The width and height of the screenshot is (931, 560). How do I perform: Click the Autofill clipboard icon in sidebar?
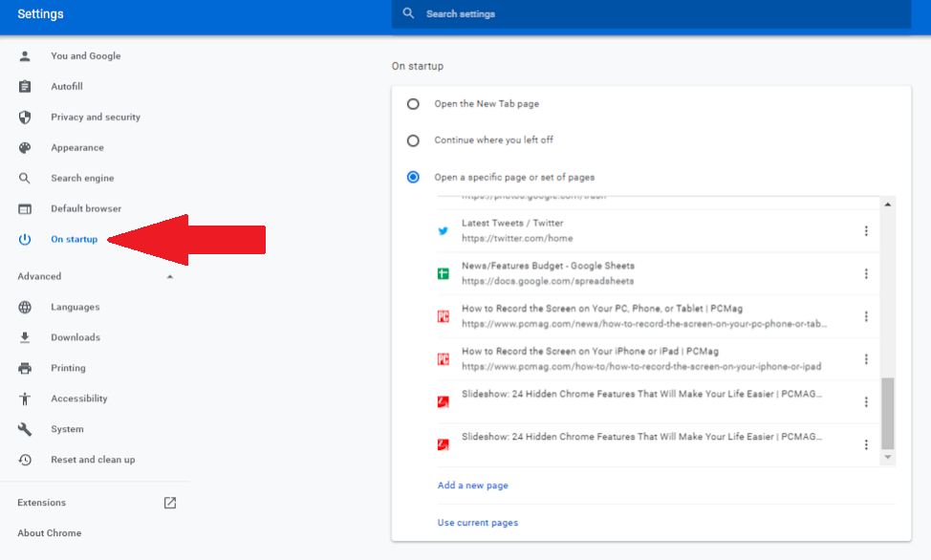coord(25,87)
